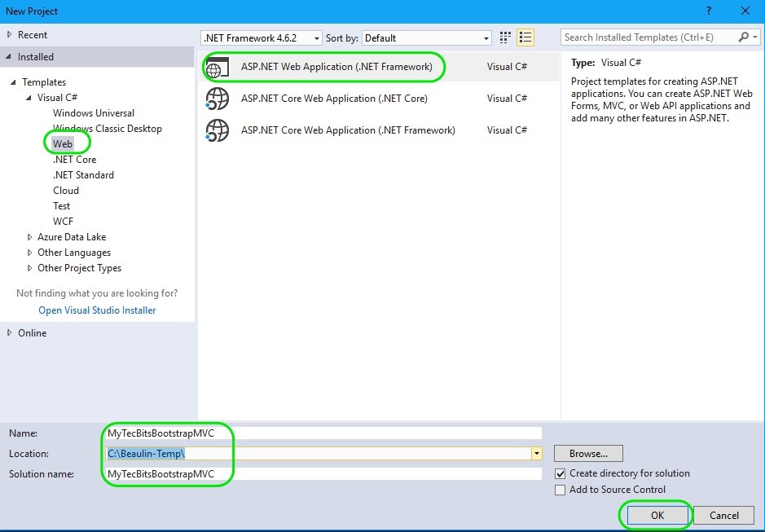765x532 pixels.
Task: Expand the Online section
Action: [9, 333]
